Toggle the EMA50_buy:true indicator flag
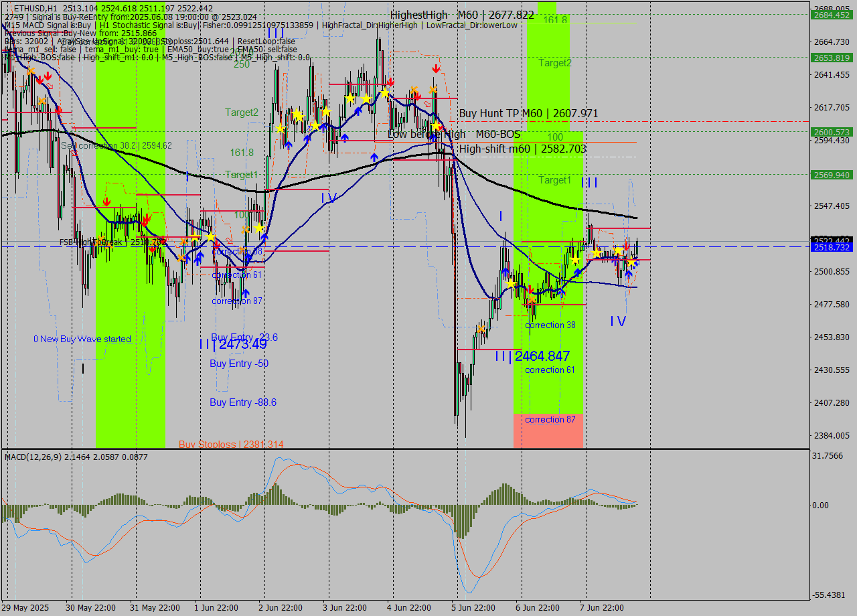Image resolution: width=857 pixels, height=616 pixels. (x=198, y=49)
